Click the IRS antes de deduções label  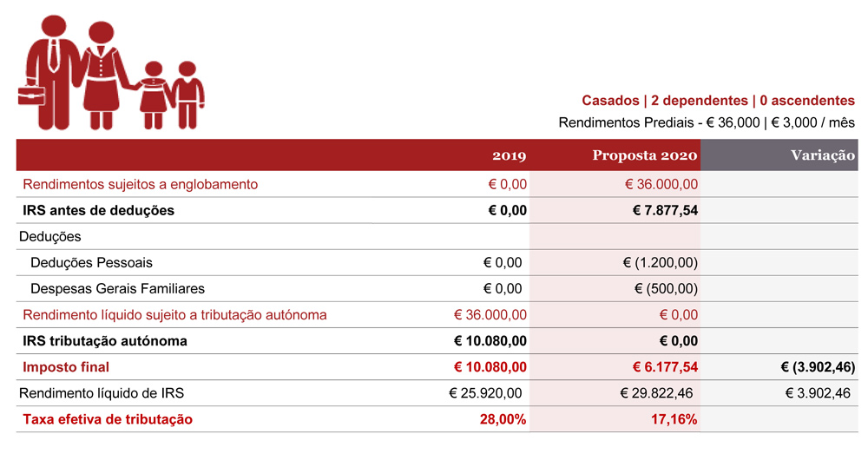99,210
